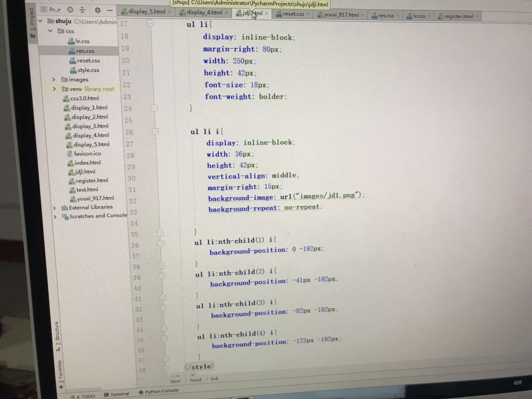Click the display_4.html file icon in project tree
The image size is (532, 399).
69,136
